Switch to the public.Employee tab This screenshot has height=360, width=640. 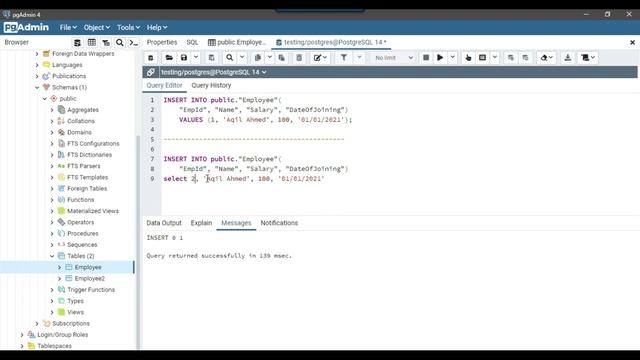pos(237,42)
